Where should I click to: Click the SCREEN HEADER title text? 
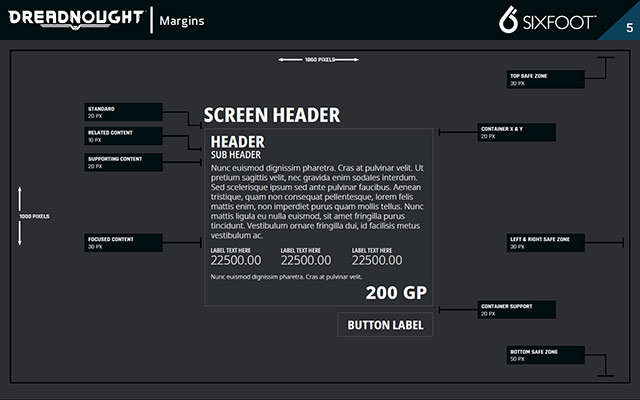(271, 115)
